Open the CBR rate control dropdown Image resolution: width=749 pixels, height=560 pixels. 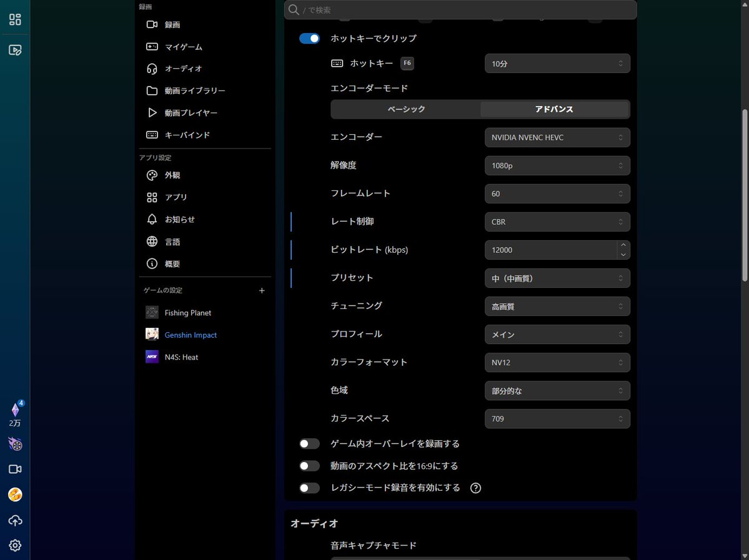557,222
